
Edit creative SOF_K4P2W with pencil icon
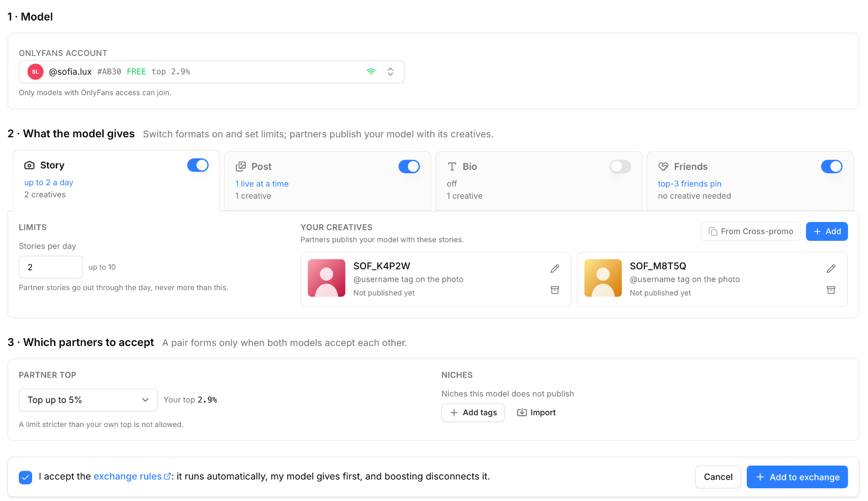555,268
